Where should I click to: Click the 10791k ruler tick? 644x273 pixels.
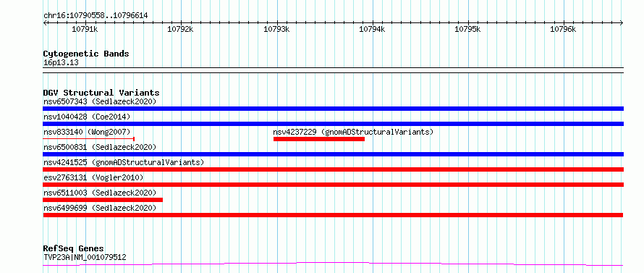coord(85,29)
